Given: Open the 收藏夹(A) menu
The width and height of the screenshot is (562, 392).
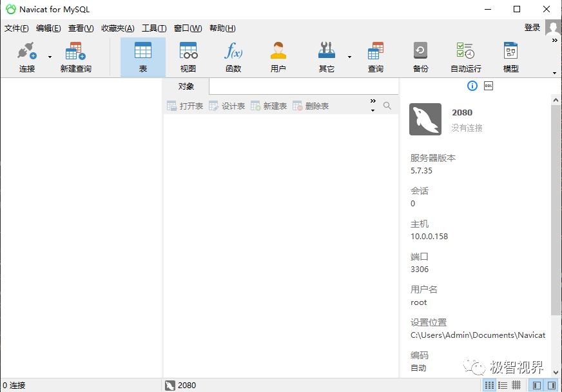Looking at the screenshot, I should point(117,28).
